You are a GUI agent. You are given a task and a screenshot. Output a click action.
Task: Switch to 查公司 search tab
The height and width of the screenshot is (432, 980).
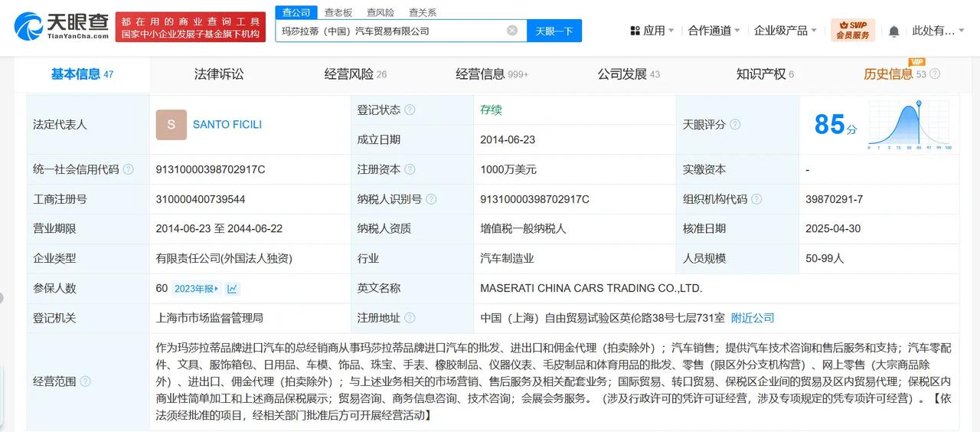296,12
